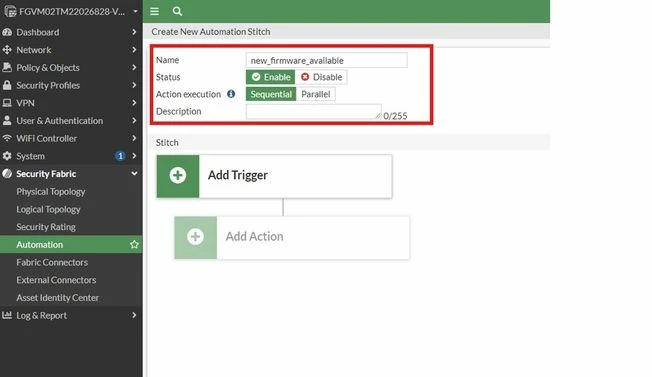Screen dimensions: 652x377
Task: Choose Parallel action execution
Action: (x=316, y=94)
